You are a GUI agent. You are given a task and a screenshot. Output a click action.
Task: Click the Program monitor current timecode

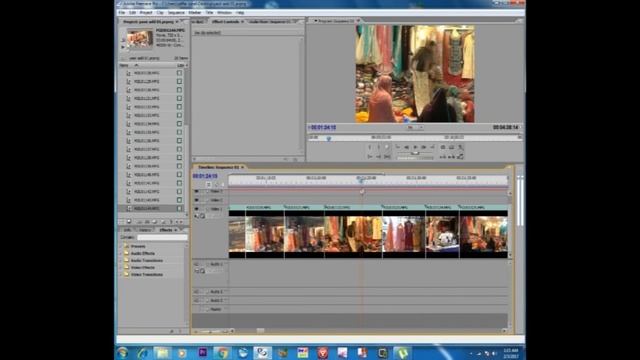[x=323, y=128]
